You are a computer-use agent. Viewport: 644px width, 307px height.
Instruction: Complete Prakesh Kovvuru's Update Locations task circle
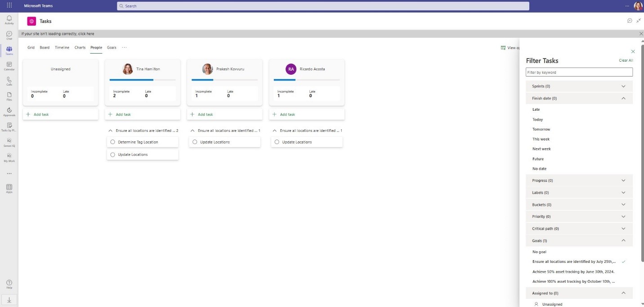pyautogui.click(x=195, y=142)
